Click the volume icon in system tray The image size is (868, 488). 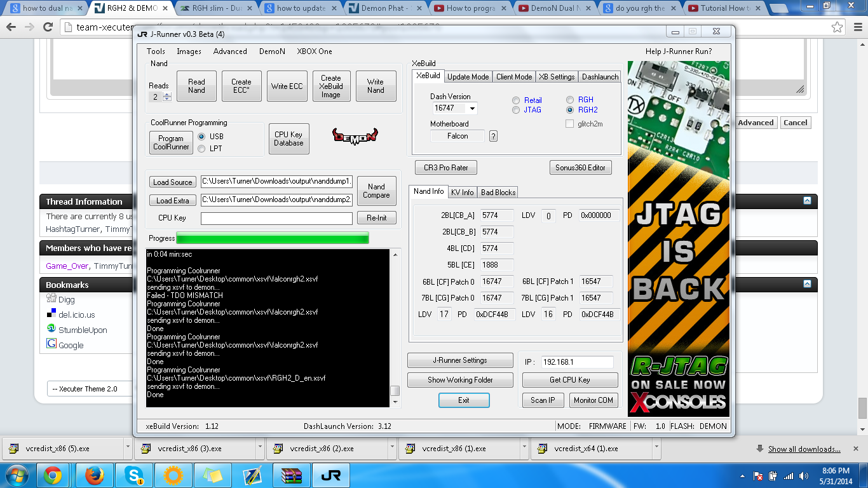tap(804, 476)
